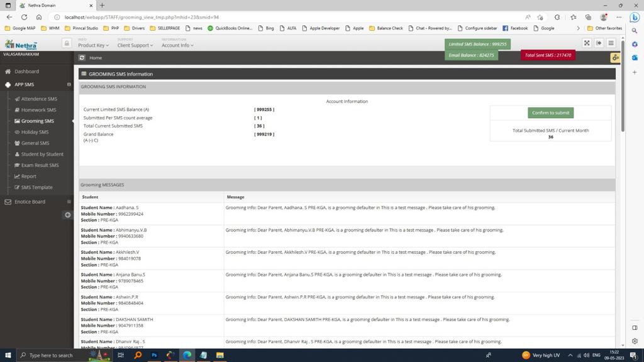This screenshot has width=644, height=362.
Task: Click the Aadhana. S student name row
Action: [109, 207]
